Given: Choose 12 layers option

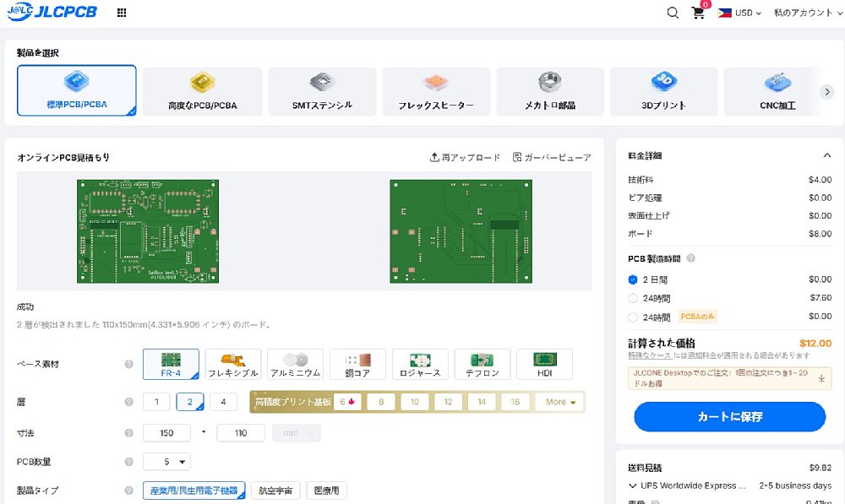Looking at the screenshot, I should point(448,402).
